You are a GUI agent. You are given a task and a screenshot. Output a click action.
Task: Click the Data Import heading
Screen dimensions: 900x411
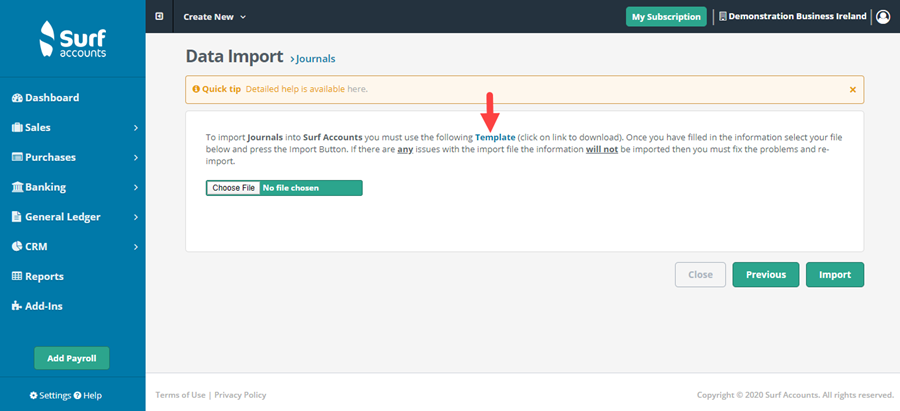point(234,56)
